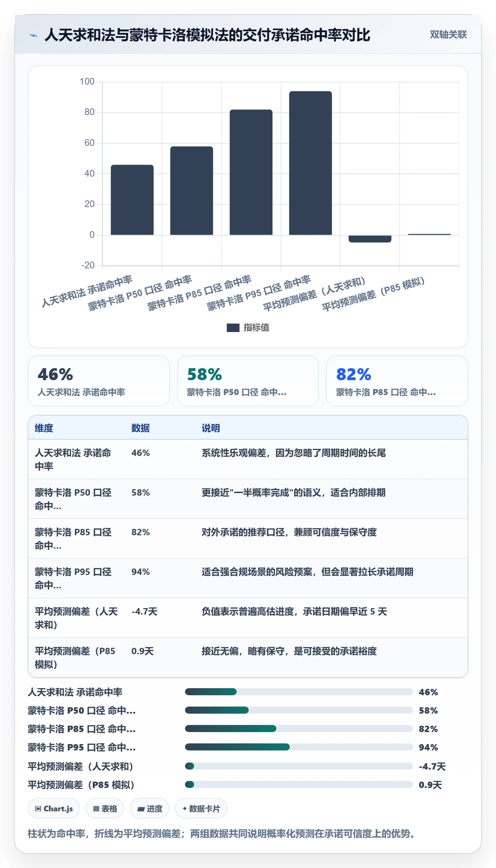This screenshot has height=868, width=496.
Task: Click the negative bar for 平均预测偏差（人天求和）
Action: tap(370, 239)
